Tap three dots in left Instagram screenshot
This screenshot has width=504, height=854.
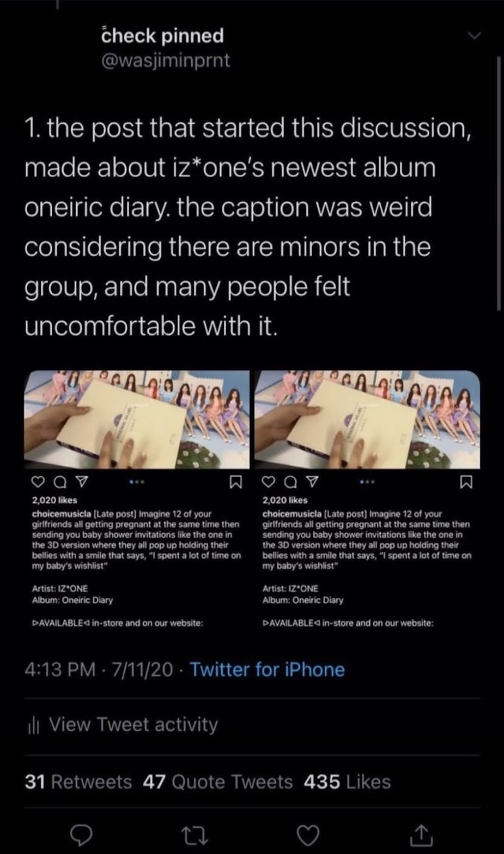pyautogui.click(x=137, y=482)
